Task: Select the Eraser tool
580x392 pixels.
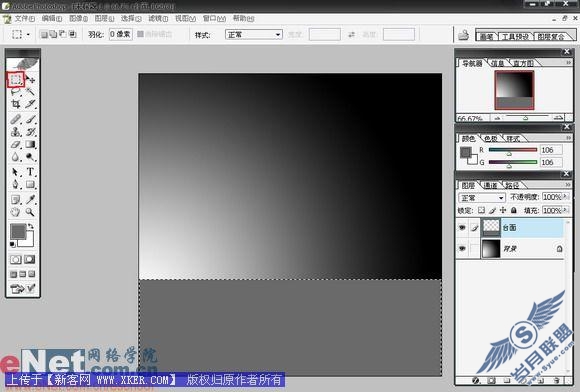Action: (x=16, y=144)
